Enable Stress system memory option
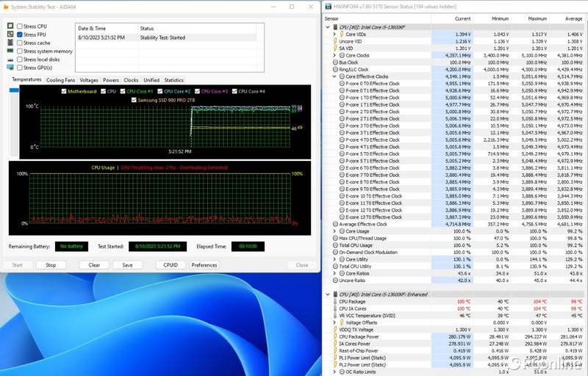This screenshot has width=588, height=376. point(20,51)
